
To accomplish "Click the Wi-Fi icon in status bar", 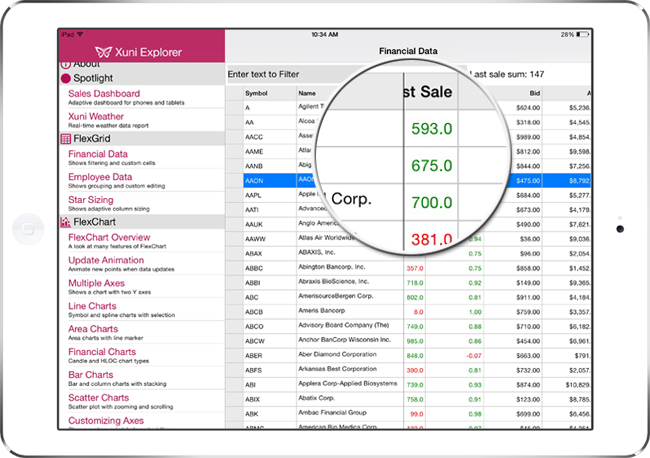I will pyautogui.click(x=80, y=34).
